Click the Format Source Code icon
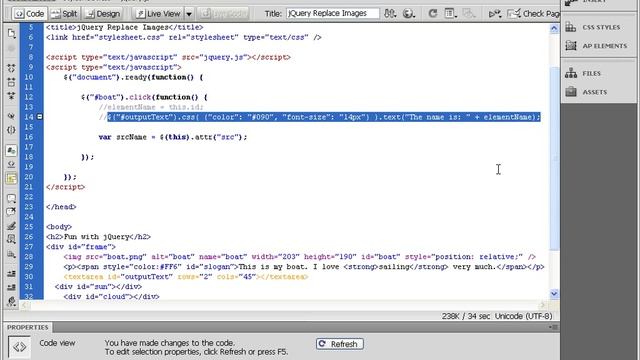The width and height of the screenshot is (640, 360). pos(11,302)
